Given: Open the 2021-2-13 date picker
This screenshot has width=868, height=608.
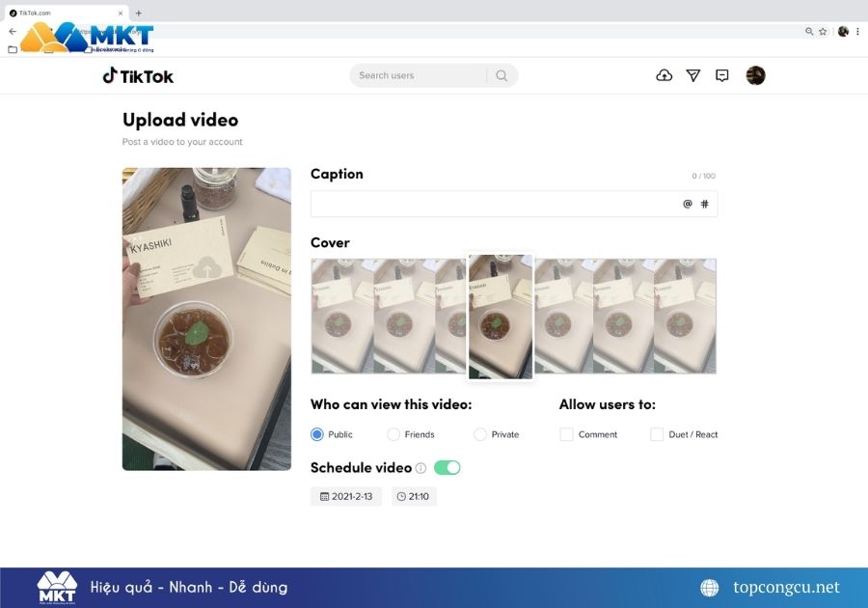Looking at the screenshot, I should click(x=346, y=497).
